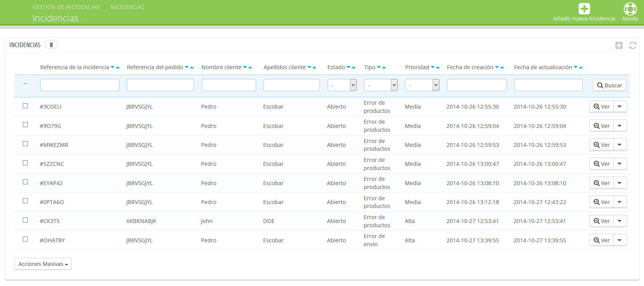
Task: Click the incidencias count badge 8
Action: [x=51, y=45]
